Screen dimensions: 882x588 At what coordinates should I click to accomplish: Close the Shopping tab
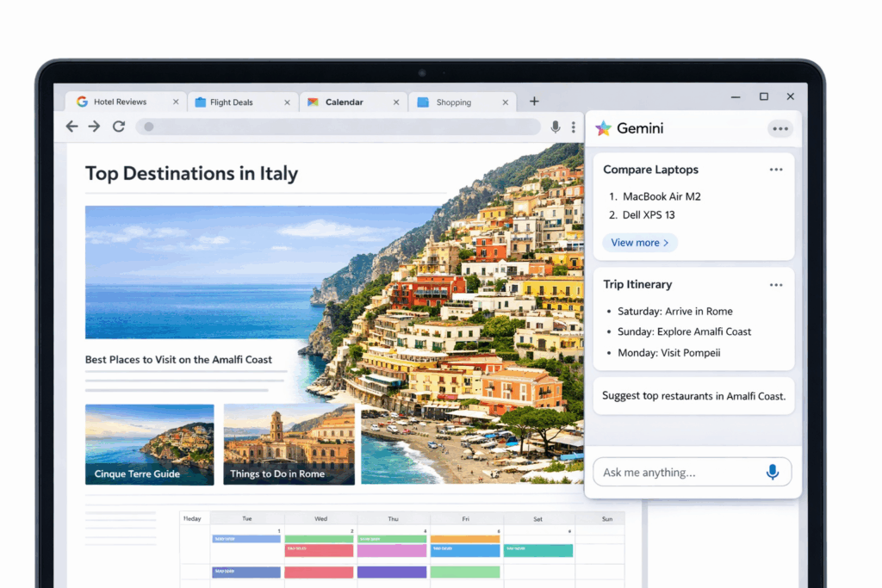tap(506, 102)
